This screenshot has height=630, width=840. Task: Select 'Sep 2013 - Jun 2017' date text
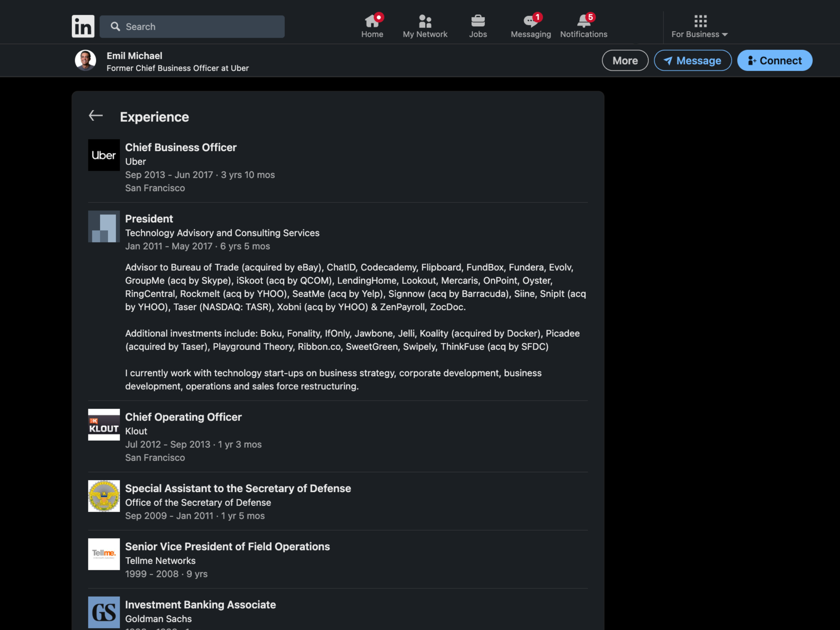[169, 175]
